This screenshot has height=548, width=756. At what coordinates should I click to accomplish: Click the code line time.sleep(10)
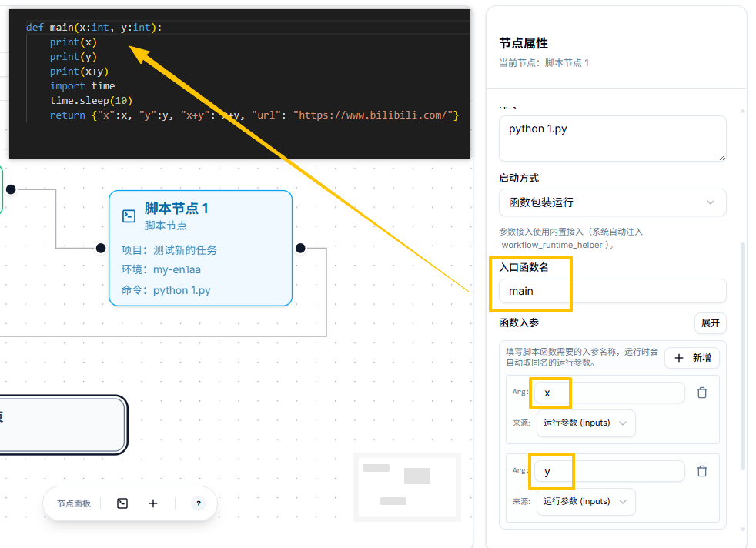click(x=91, y=101)
